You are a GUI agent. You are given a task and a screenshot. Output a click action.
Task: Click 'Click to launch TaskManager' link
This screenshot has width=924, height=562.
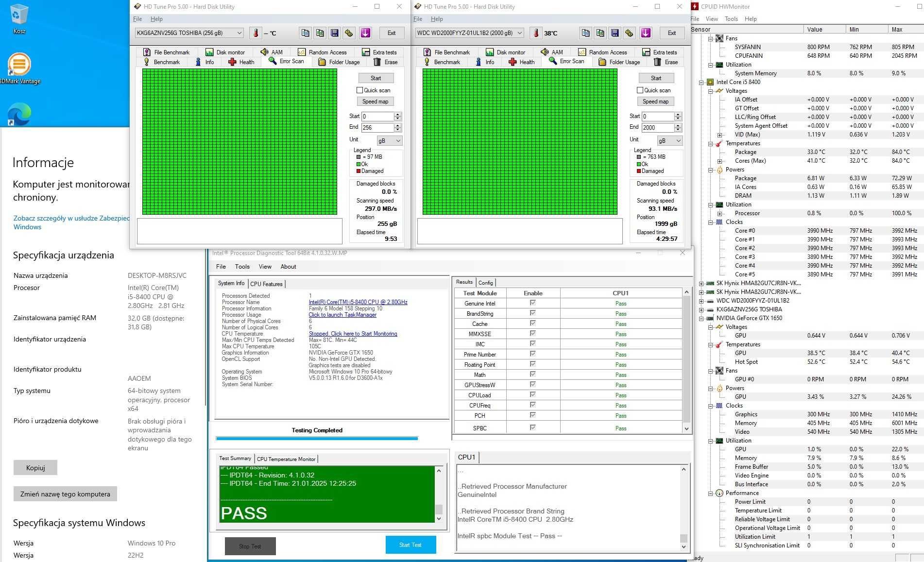click(x=342, y=315)
